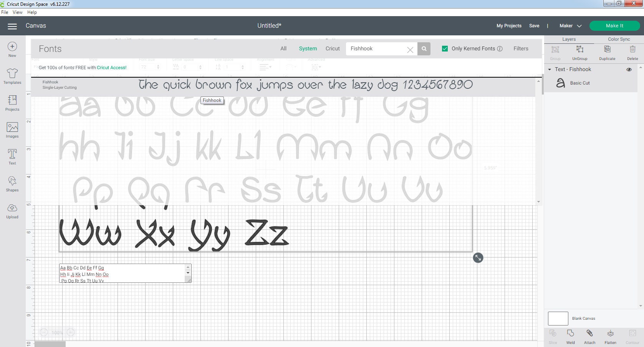Click the Make It button

pyautogui.click(x=614, y=25)
